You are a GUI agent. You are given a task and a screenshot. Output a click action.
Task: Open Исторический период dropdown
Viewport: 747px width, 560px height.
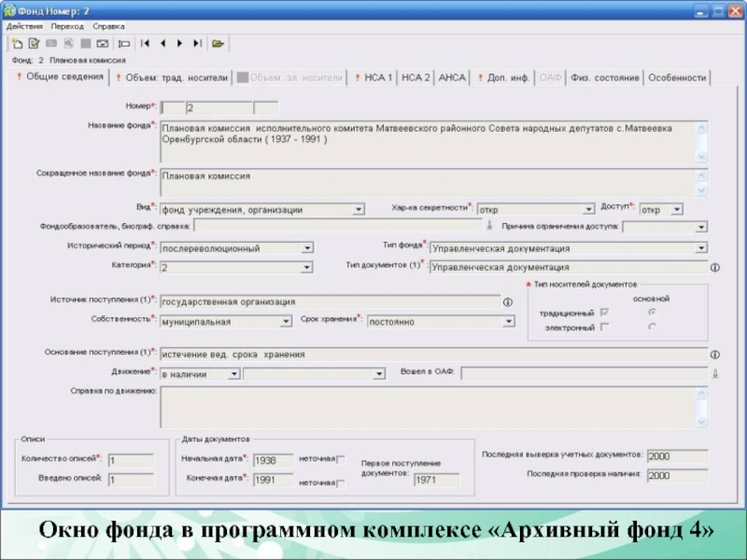pos(307,248)
